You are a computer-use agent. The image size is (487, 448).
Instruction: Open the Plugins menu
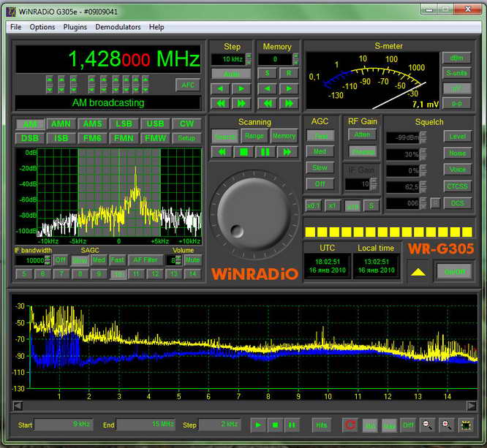tap(75, 27)
